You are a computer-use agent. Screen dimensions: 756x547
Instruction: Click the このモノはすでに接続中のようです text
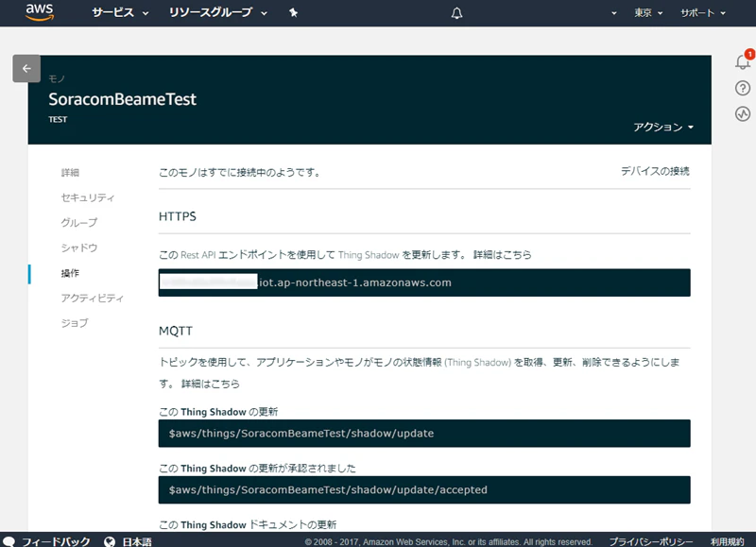click(x=240, y=173)
